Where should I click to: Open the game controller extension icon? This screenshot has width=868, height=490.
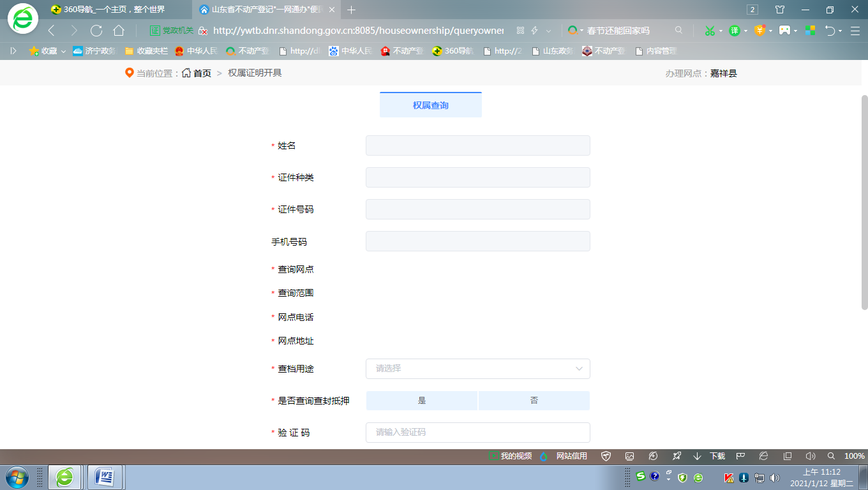pos(784,31)
